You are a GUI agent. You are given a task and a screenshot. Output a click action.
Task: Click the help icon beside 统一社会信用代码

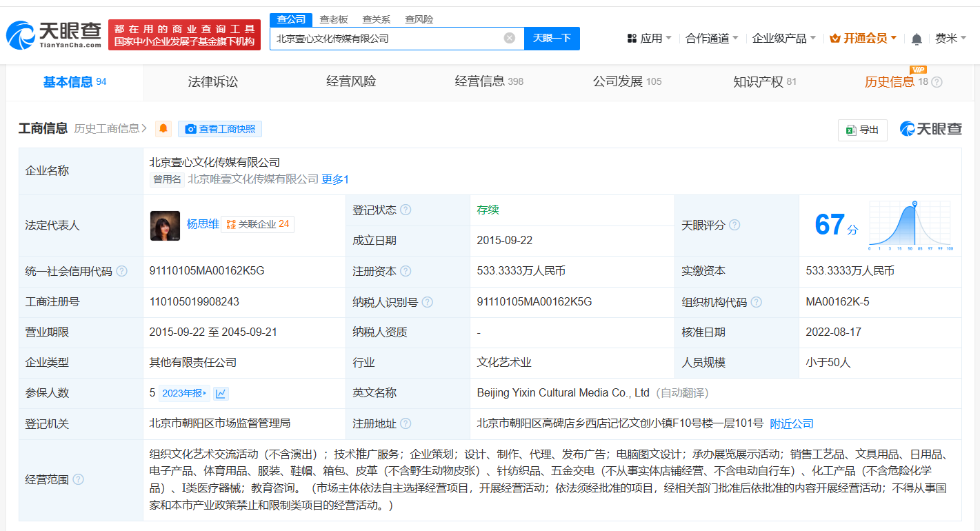(x=122, y=271)
